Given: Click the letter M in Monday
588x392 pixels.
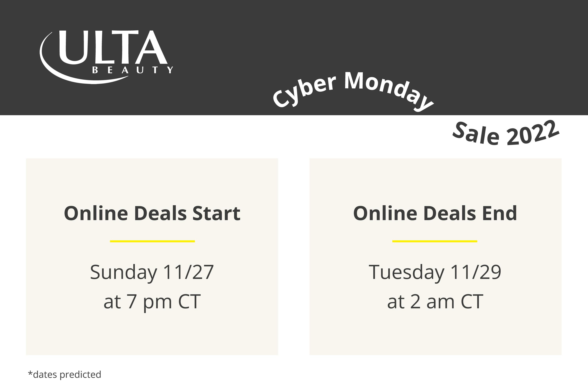Looking at the screenshot, I should point(353,81).
